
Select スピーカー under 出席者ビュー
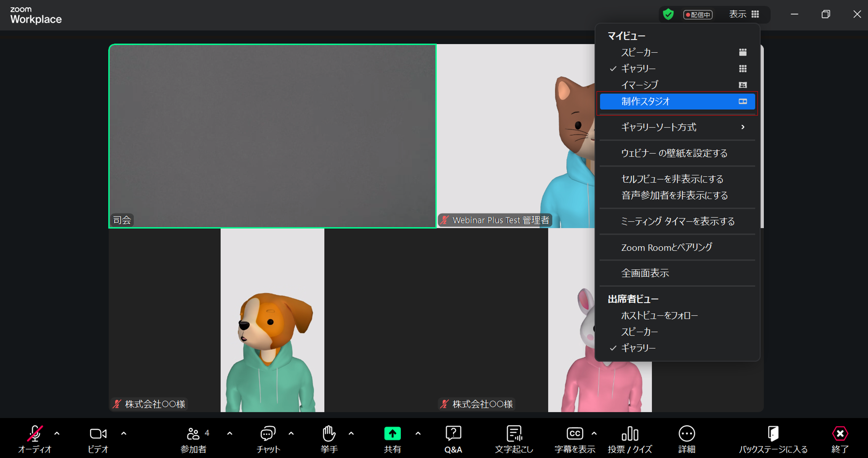(677, 332)
